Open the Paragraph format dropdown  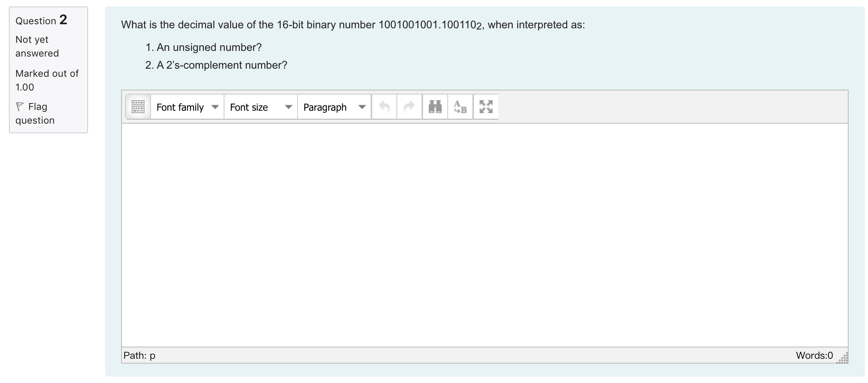click(325, 107)
